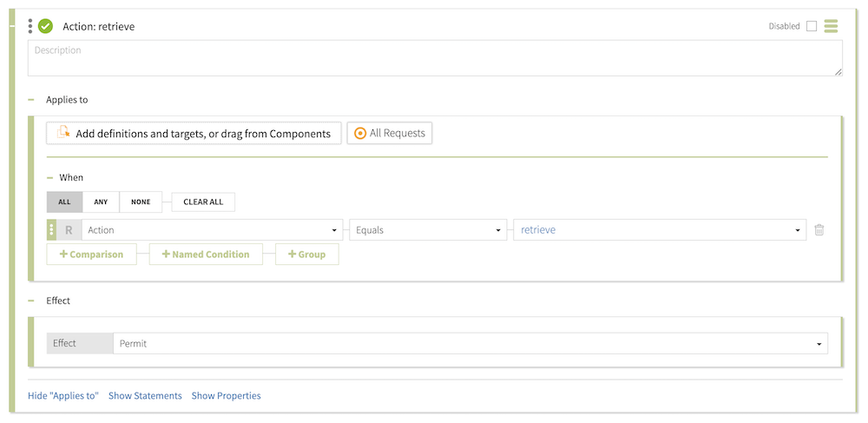The height and width of the screenshot is (423, 868).
Task: Open the Permit effect dropdown
Action: click(470, 344)
